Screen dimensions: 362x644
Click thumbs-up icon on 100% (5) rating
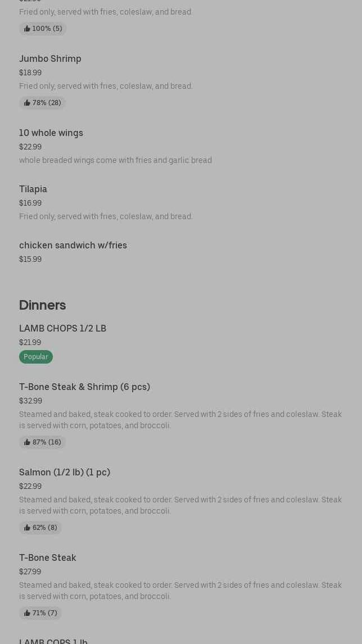27,29
